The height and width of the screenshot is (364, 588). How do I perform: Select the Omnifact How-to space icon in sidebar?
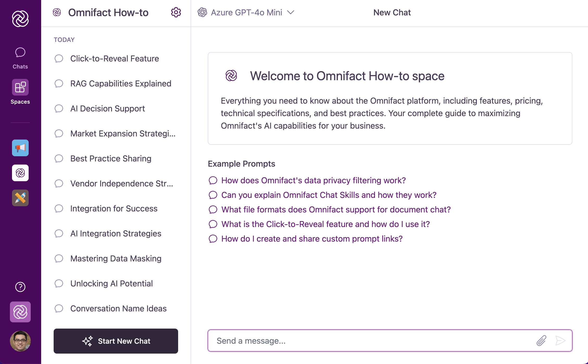click(20, 173)
